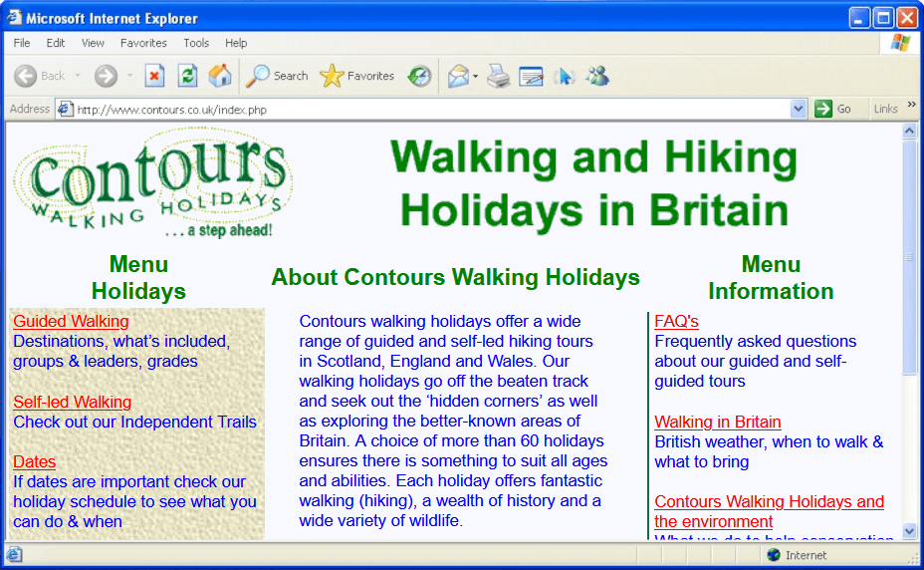The image size is (924, 570).
Task: Click the Edit page icon in toolbar
Action: tap(531, 76)
